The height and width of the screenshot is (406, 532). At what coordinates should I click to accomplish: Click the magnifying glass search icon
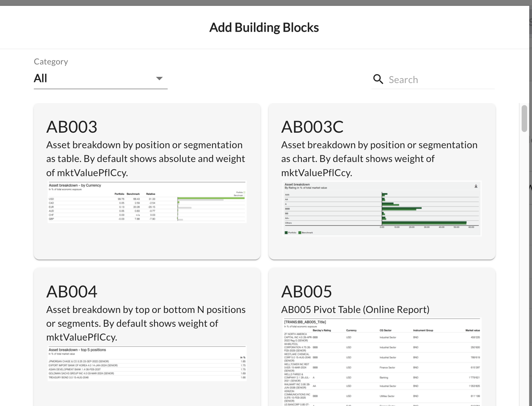(378, 79)
